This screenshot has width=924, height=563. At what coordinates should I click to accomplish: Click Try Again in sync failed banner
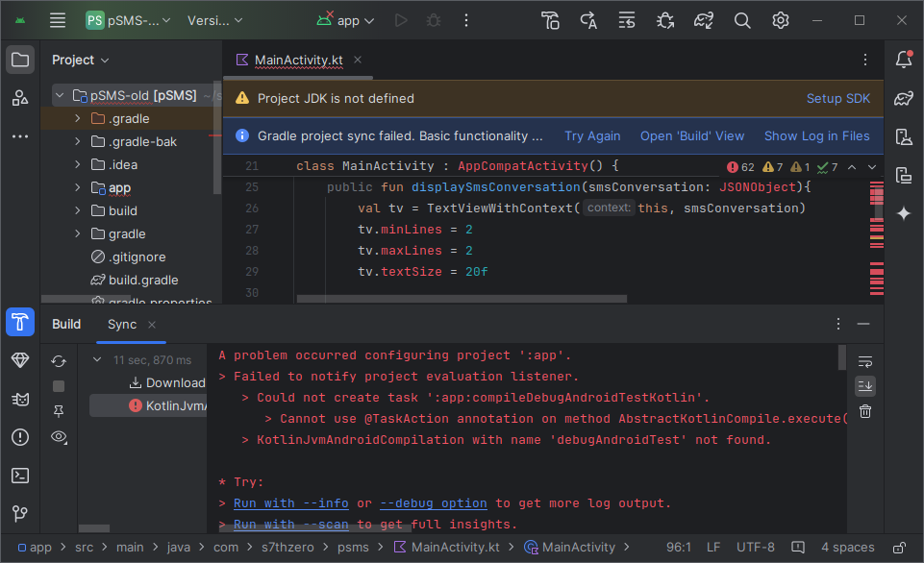point(592,135)
